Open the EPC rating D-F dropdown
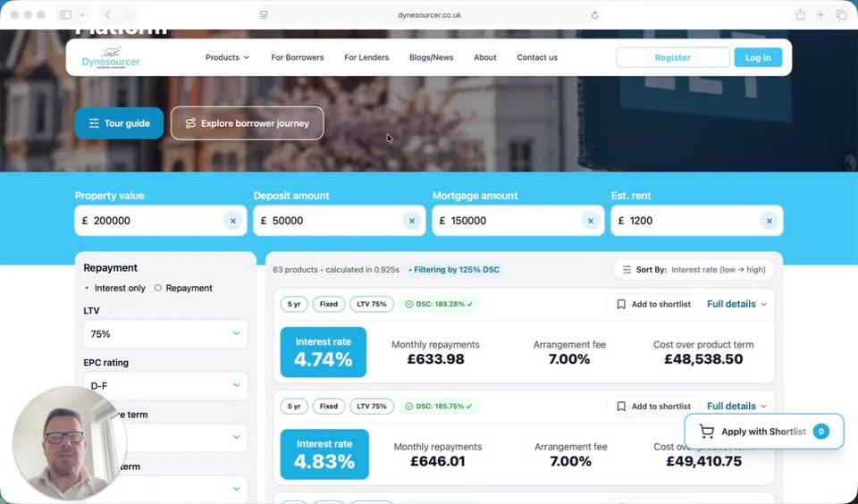858x504 pixels. [165, 386]
